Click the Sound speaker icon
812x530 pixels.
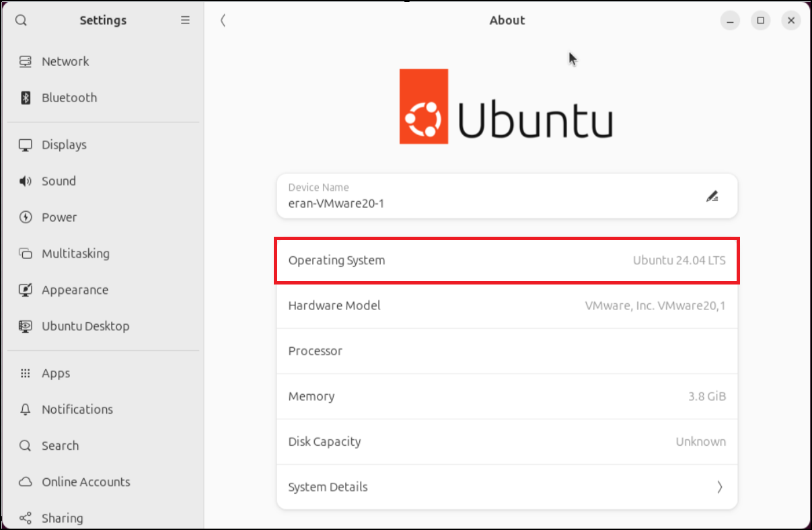tap(26, 181)
